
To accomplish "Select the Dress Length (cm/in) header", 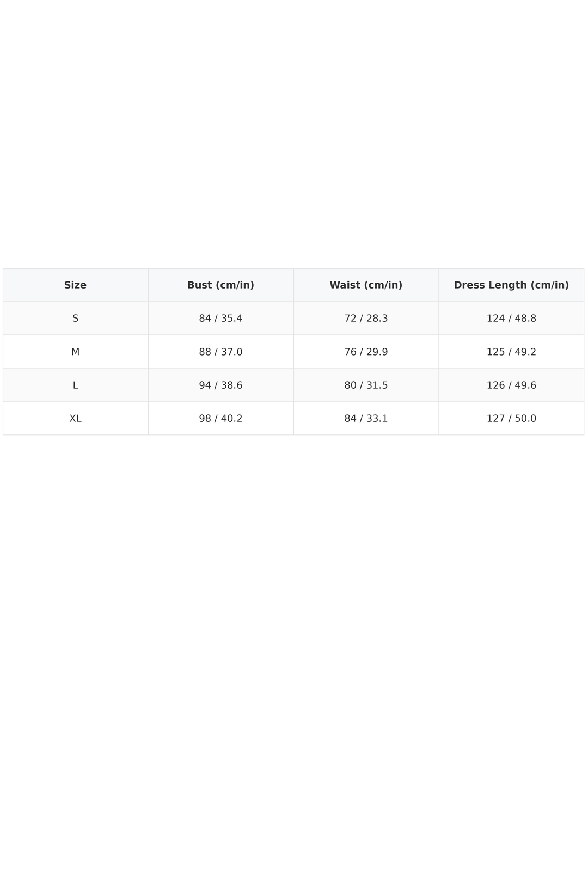I will pos(511,285).
